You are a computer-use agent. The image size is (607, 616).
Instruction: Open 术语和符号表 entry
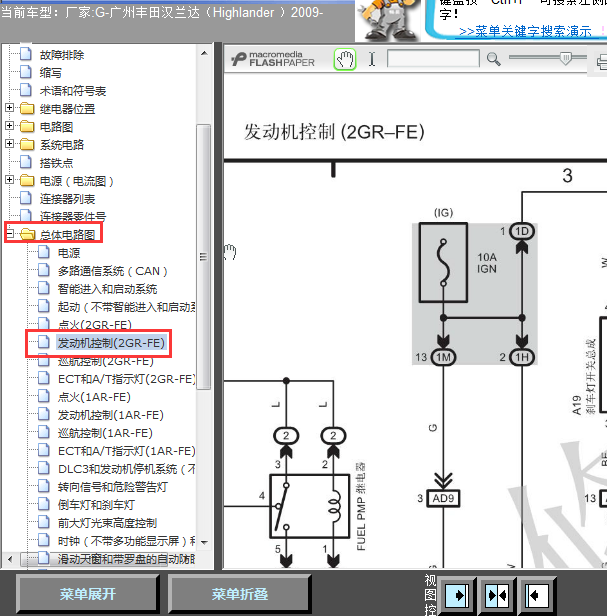73,91
